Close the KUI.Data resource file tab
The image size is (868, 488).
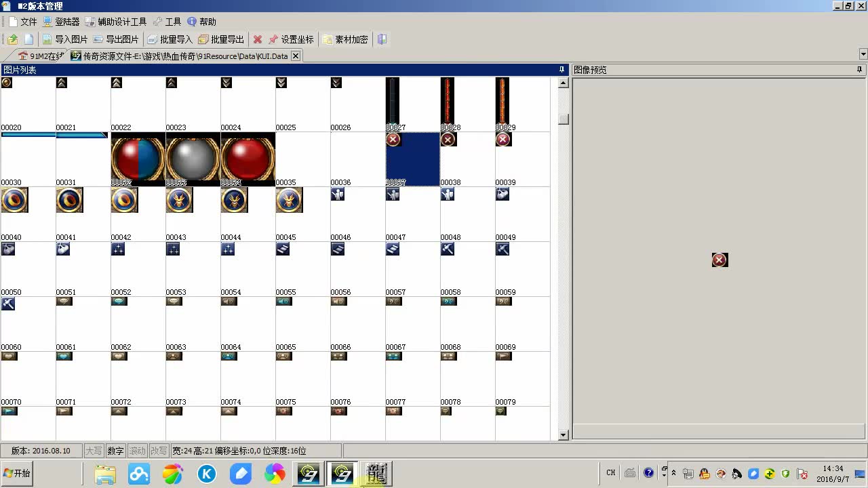tap(296, 56)
